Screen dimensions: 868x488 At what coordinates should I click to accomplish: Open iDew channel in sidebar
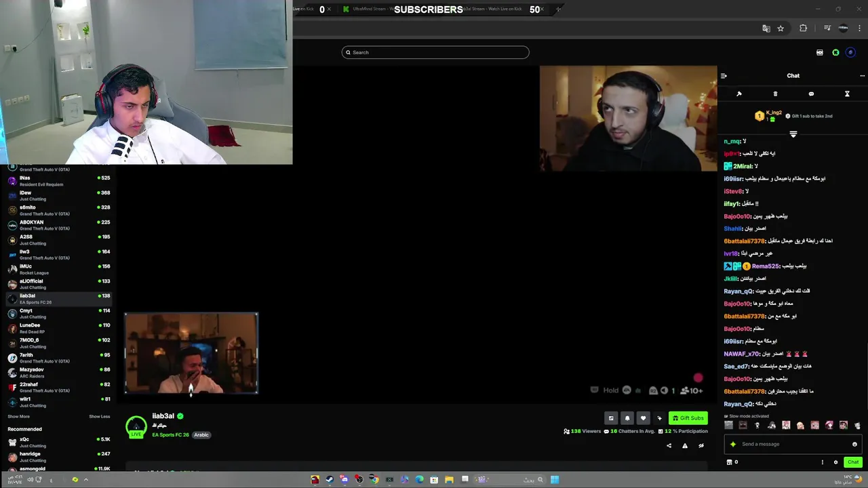[59, 196]
